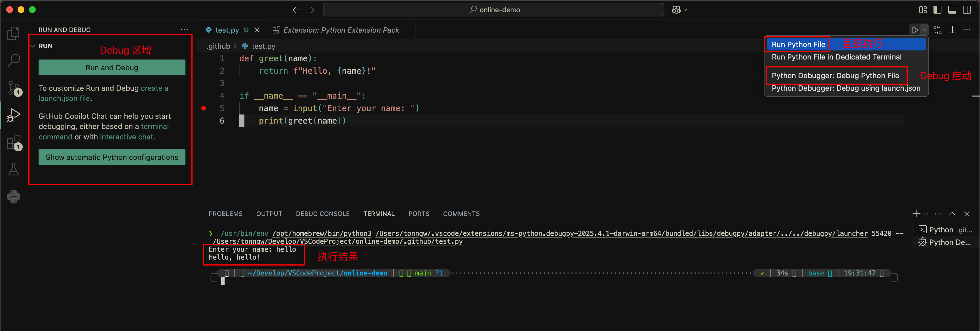The width and height of the screenshot is (980, 331).
Task: Open the Explorer view in activity bar
Action: tap(14, 33)
